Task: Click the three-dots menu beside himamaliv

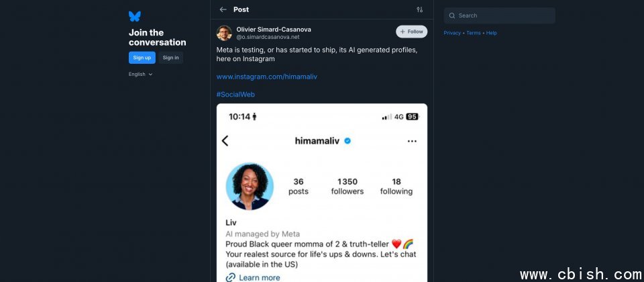Action: 412,141
